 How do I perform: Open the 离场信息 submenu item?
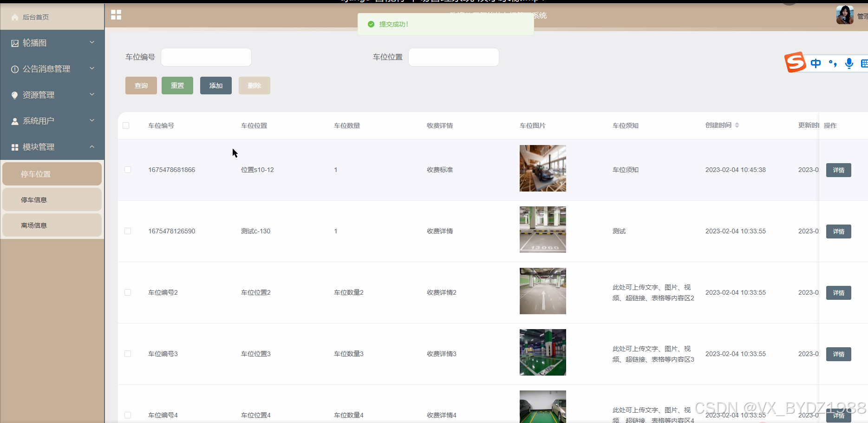[x=52, y=225]
